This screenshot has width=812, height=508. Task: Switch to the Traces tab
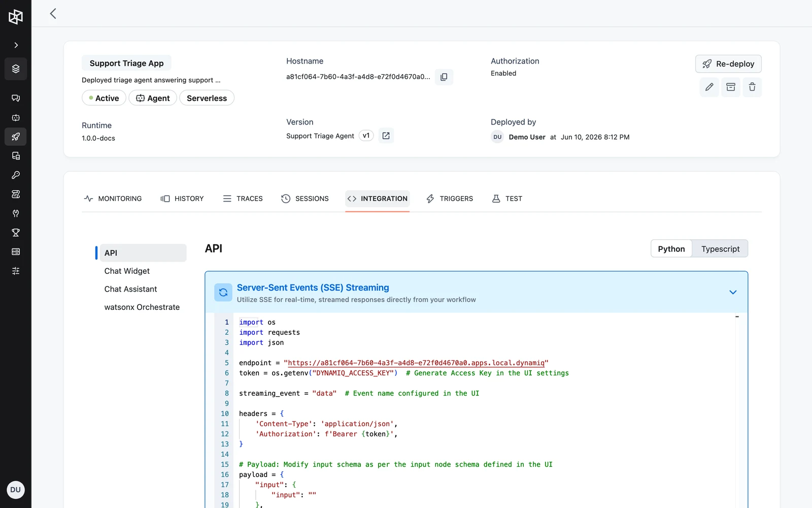(243, 199)
